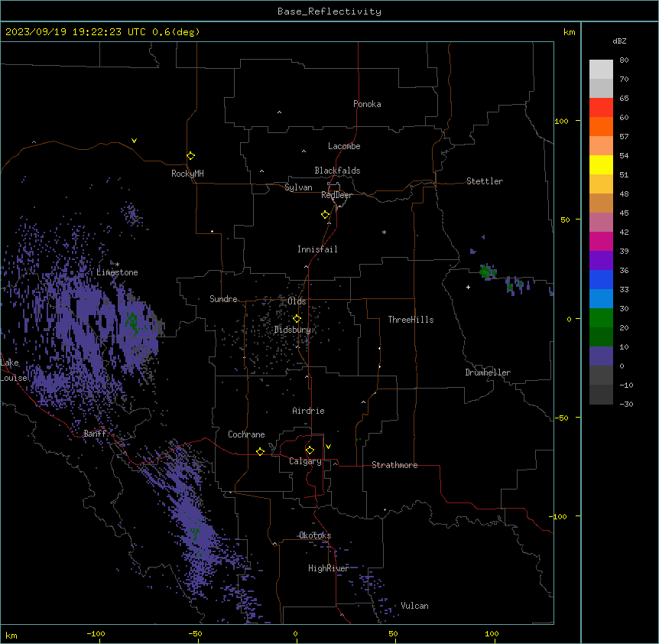The width and height of the screenshot is (659, 644).
Task: Click the Innisfail label
Action: point(317,249)
